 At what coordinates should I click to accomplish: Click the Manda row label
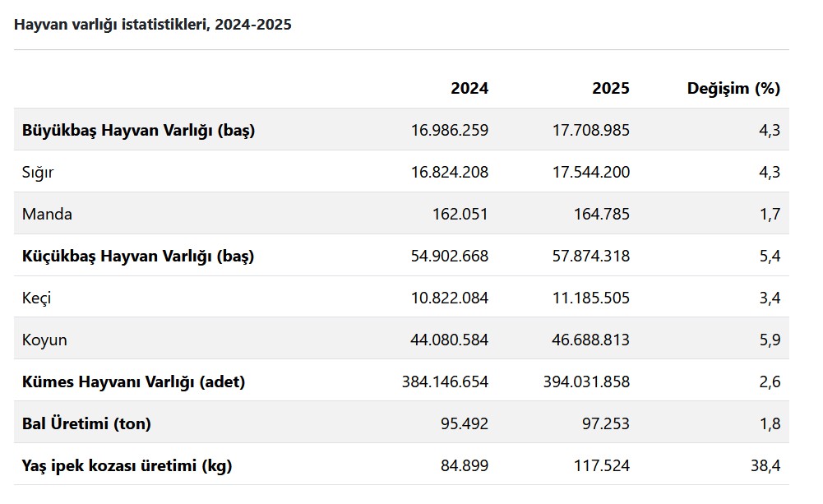click(47, 214)
